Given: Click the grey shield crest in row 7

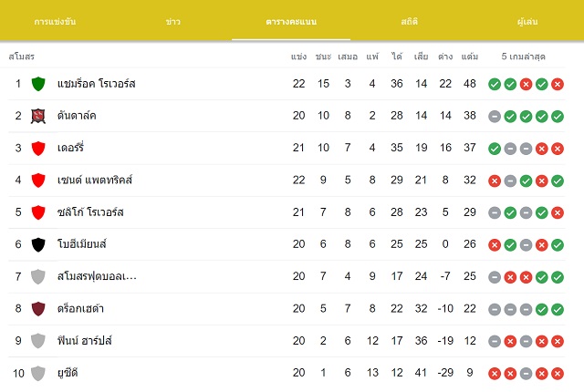Looking at the screenshot, I should tap(38, 277).
